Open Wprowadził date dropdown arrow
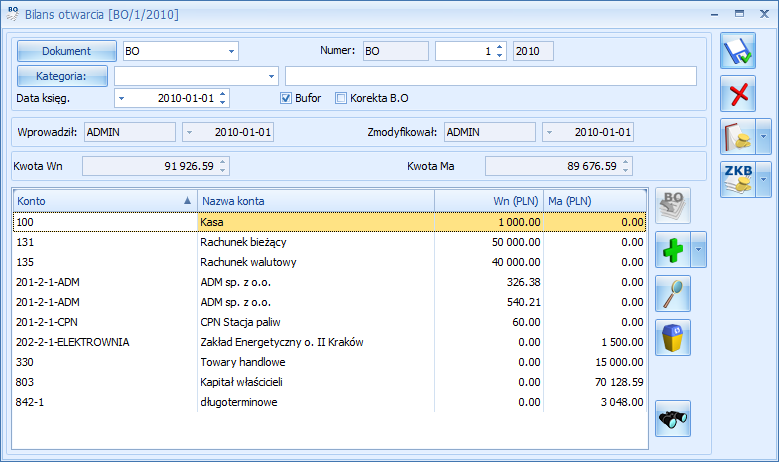Screen dimensions: 779x462 (x=189, y=133)
